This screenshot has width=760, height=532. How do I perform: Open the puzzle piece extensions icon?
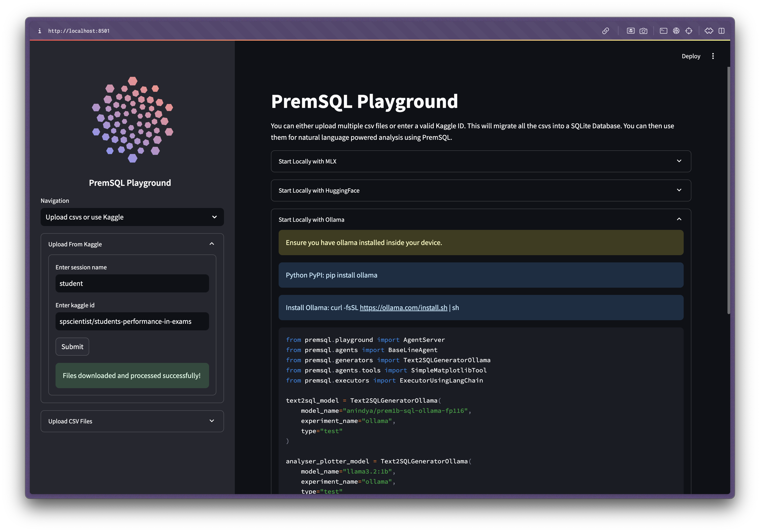tap(709, 31)
